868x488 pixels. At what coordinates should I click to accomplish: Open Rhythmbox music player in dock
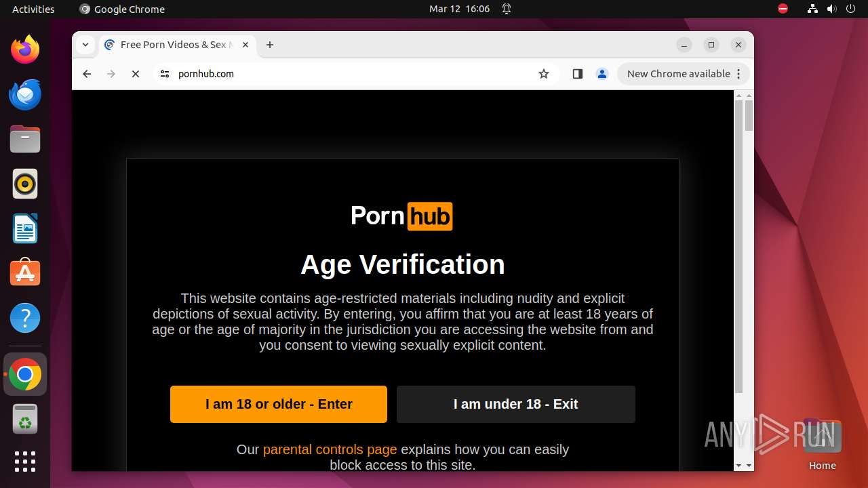click(25, 184)
